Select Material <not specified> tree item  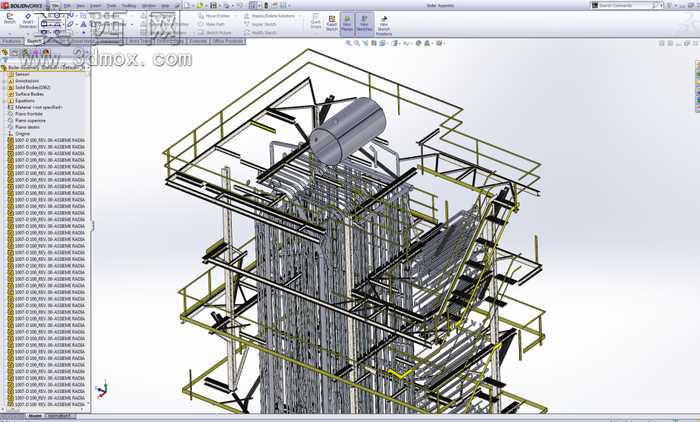39,108
